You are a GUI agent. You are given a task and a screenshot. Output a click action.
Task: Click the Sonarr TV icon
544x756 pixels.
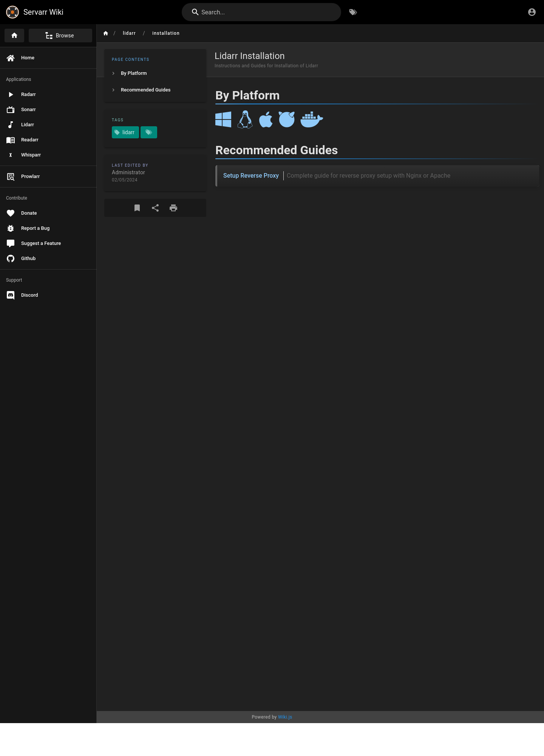11,110
